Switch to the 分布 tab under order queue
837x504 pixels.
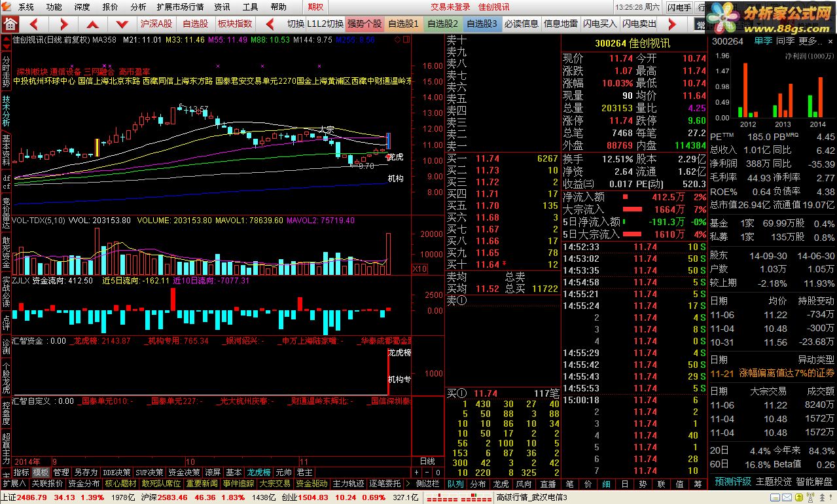tap(478, 484)
